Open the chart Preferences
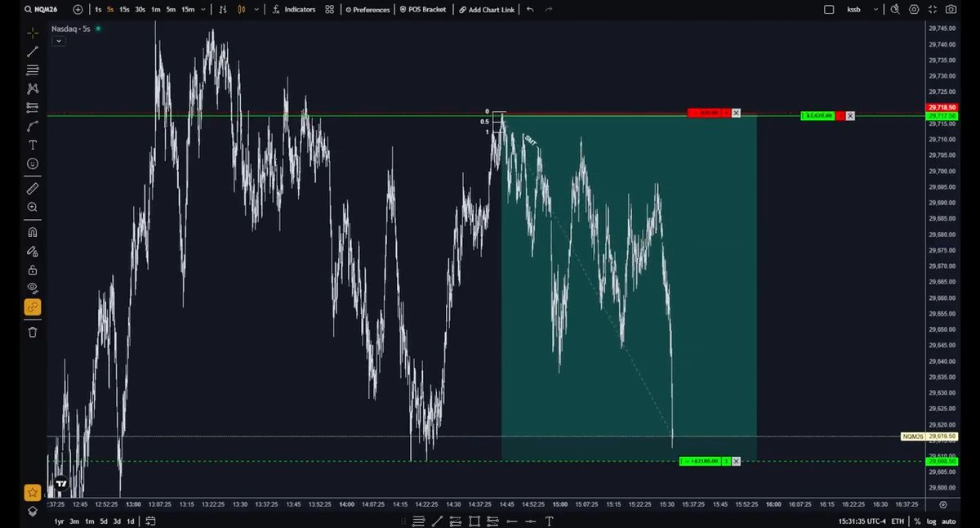The width and height of the screenshot is (980, 528). pyautogui.click(x=368, y=10)
